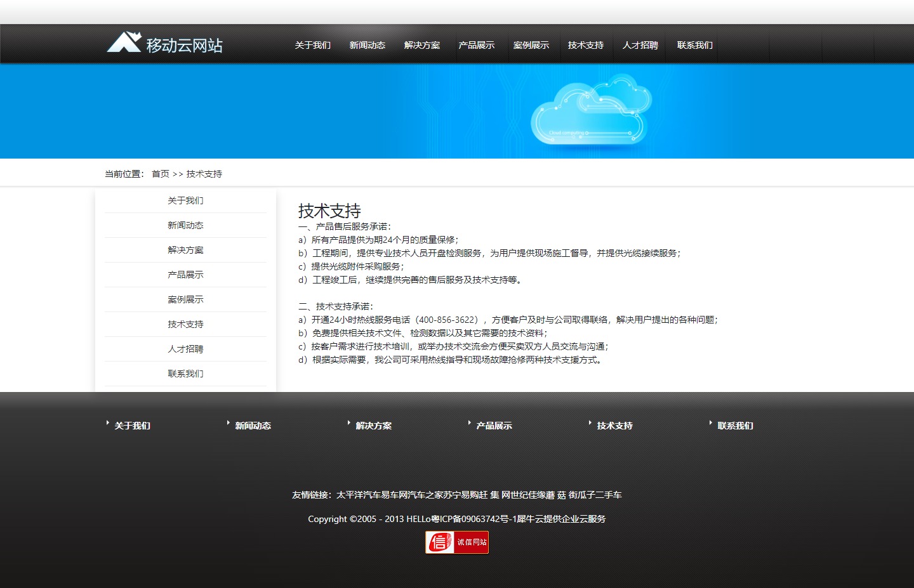Click 人才招聘 in the top navigation bar
The image size is (914, 588).
(x=640, y=45)
